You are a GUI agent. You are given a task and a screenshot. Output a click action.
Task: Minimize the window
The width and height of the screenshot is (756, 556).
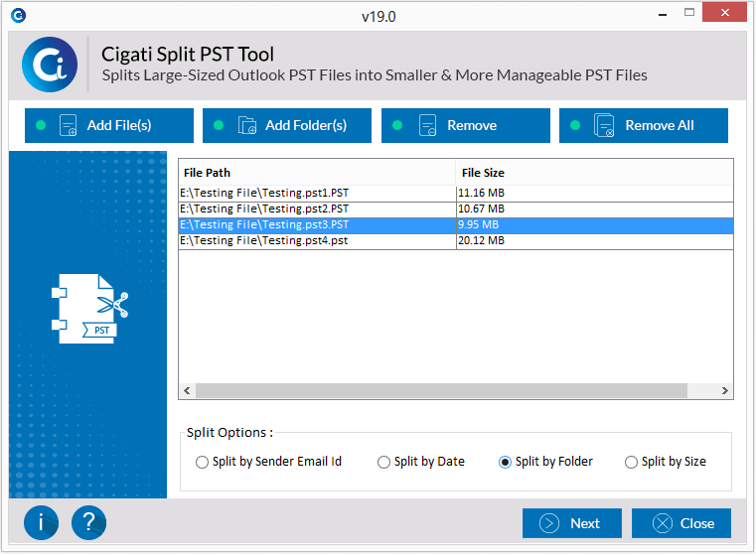coord(663,14)
